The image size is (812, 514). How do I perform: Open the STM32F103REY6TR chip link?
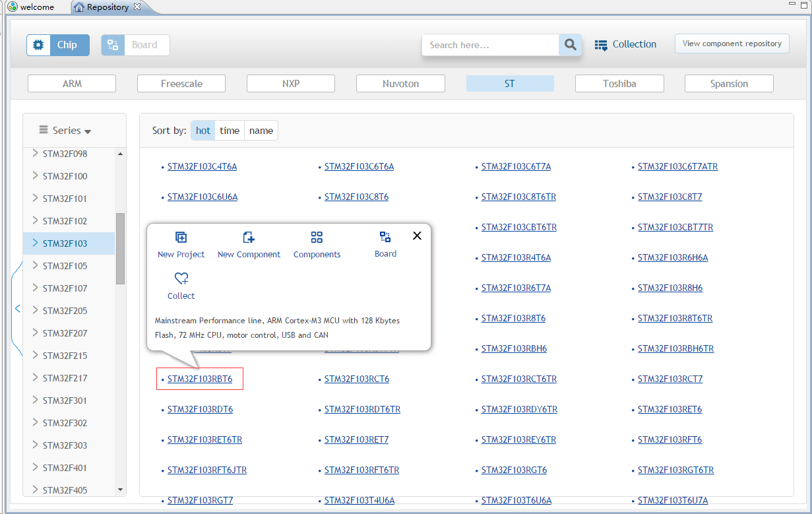coord(518,439)
